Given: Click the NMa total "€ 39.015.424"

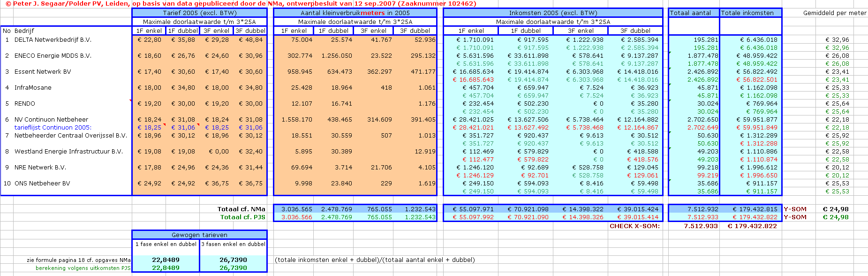Looking at the screenshot, I should [638, 209].
